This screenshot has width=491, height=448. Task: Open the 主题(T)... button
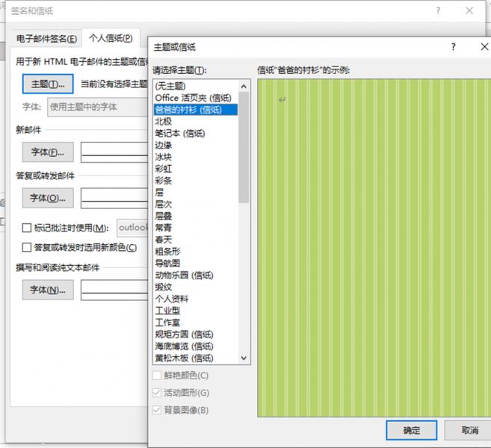(x=48, y=83)
